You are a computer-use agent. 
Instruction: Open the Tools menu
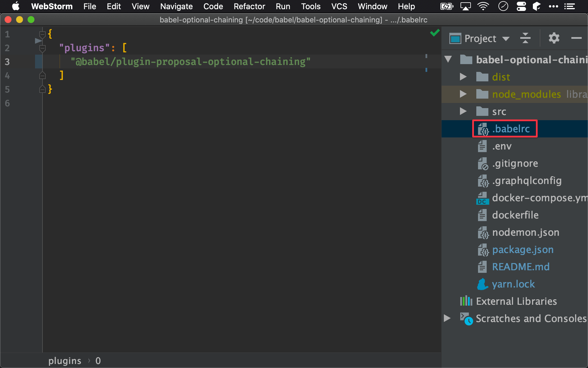[x=311, y=6]
